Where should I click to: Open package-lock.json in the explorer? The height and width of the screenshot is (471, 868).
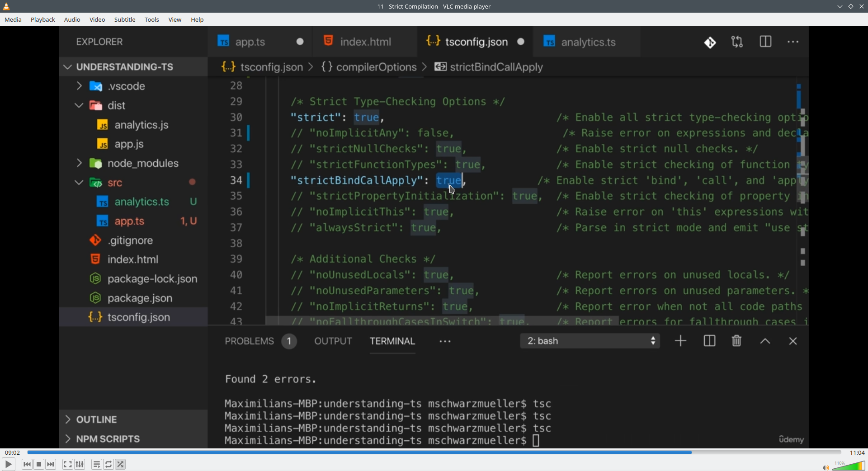click(133, 279)
